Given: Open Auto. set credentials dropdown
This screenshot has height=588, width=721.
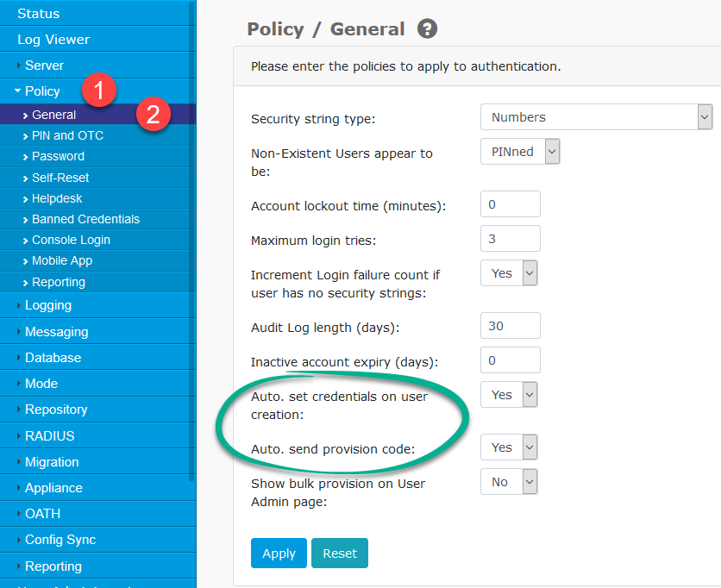Looking at the screenshot, I should (x=509, y=395).
